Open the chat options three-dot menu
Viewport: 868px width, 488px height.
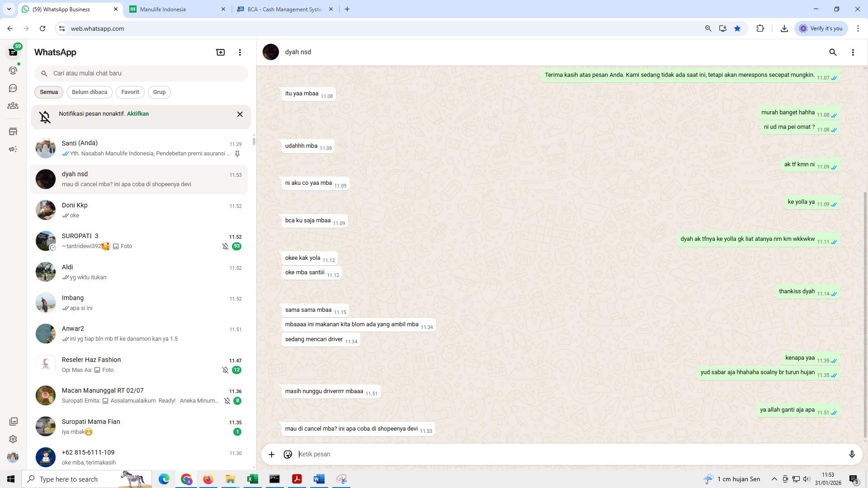coord(853,52)
